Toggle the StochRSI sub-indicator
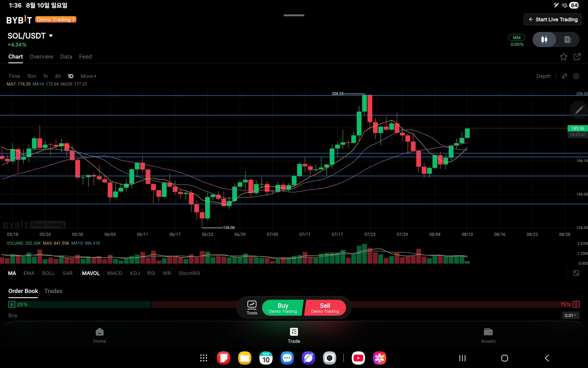 tap(189, 273)
